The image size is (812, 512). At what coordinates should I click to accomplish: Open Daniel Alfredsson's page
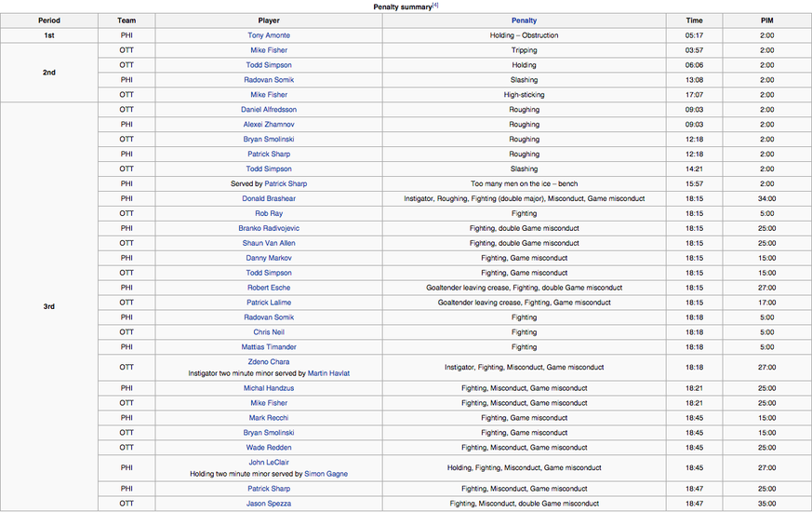pyautogui.click(x=269, y=110)
